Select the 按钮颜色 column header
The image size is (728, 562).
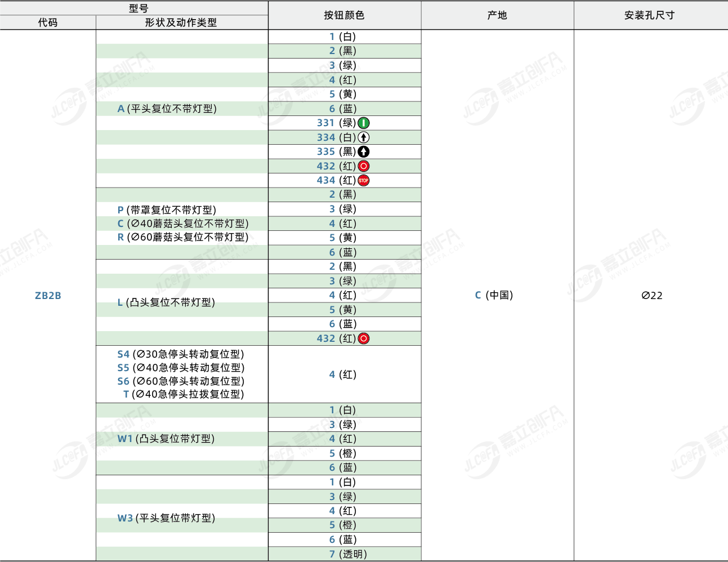coord(344,15)
